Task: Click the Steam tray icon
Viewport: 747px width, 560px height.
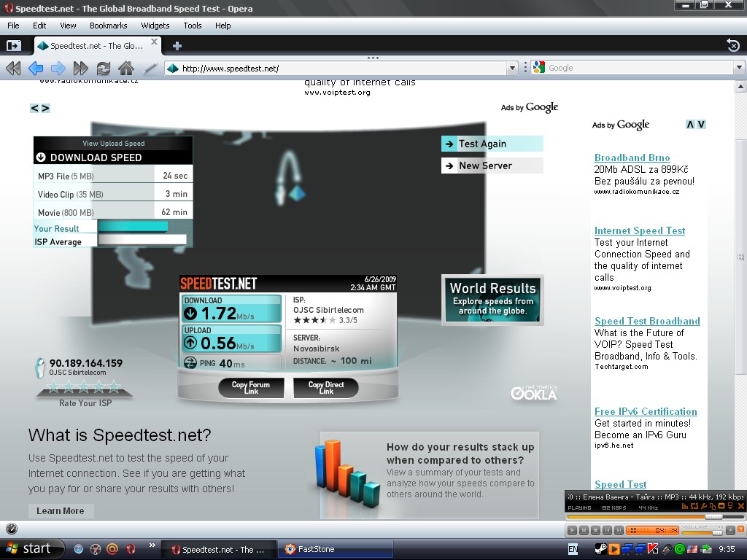Action: [x=601, y=549]
